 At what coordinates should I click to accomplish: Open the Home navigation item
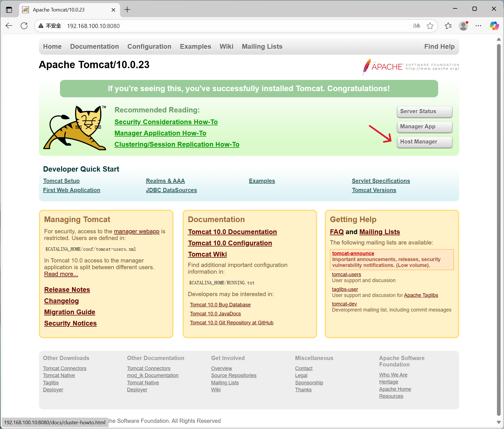click(x=52, y=47)
